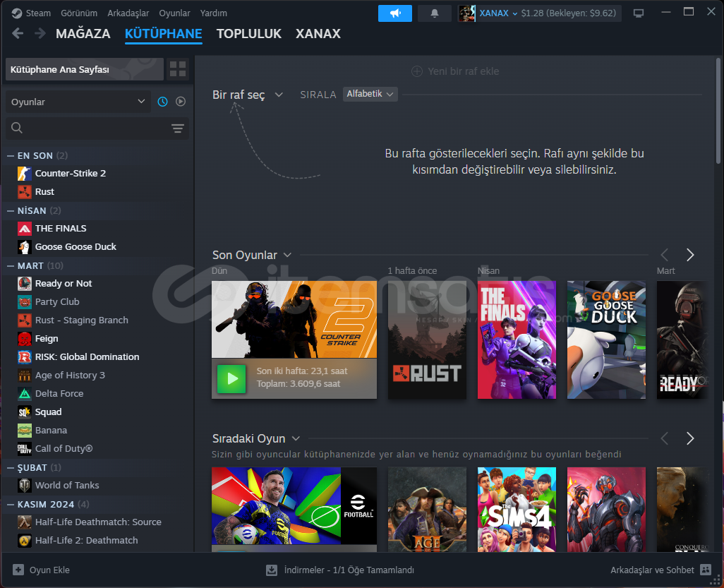
Task: Collapse the KASIM 2024 group
Action: [x=11, y=505]
